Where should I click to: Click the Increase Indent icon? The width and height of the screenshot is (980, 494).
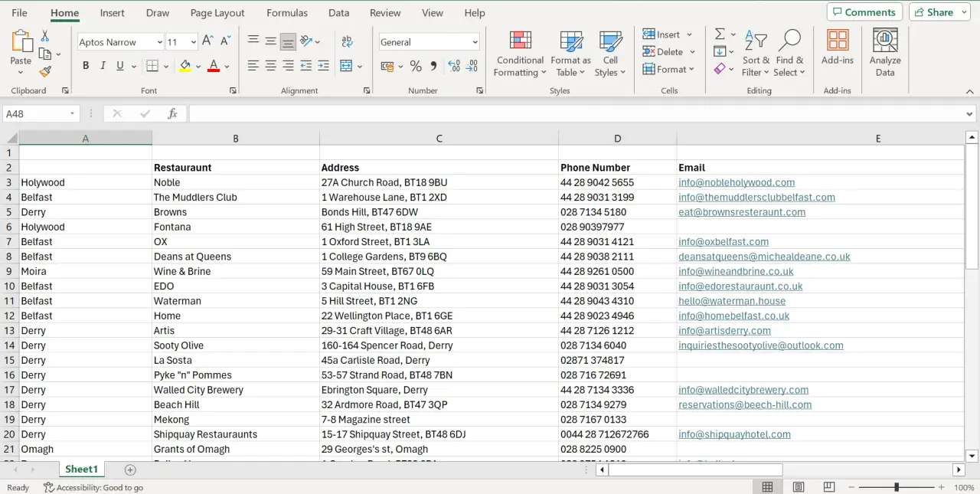click(324, 67)
